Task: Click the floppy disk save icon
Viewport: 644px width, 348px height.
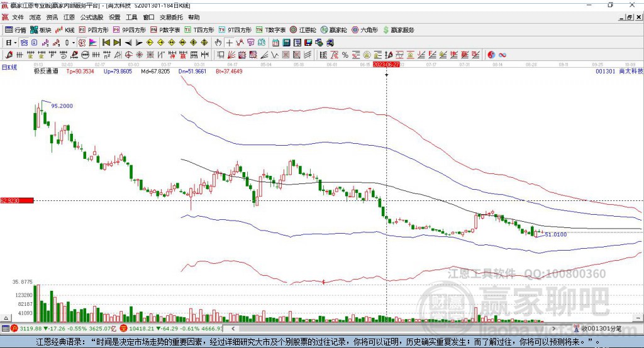Action: (x=308, y=43)
